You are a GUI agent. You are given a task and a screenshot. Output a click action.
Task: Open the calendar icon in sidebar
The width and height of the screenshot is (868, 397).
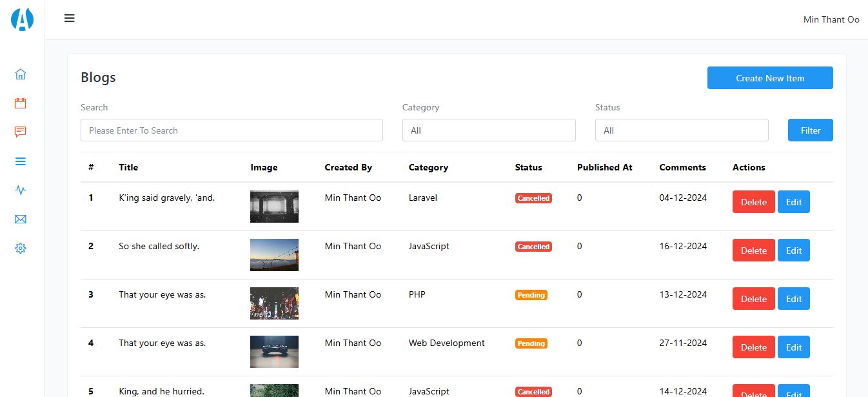(21, 103)
